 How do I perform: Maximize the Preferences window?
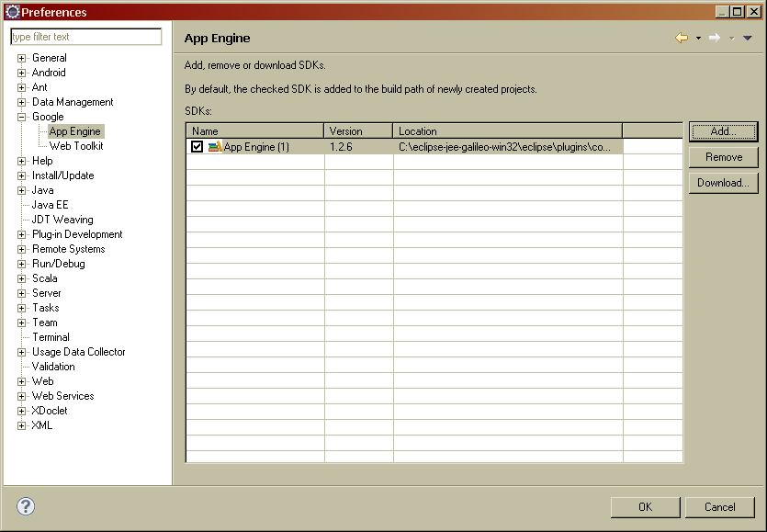click(738, 12)
